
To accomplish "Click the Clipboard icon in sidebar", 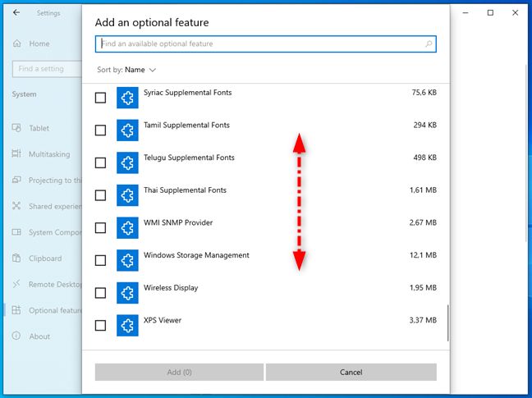I will pyautogui.click(x=16, y=258).
